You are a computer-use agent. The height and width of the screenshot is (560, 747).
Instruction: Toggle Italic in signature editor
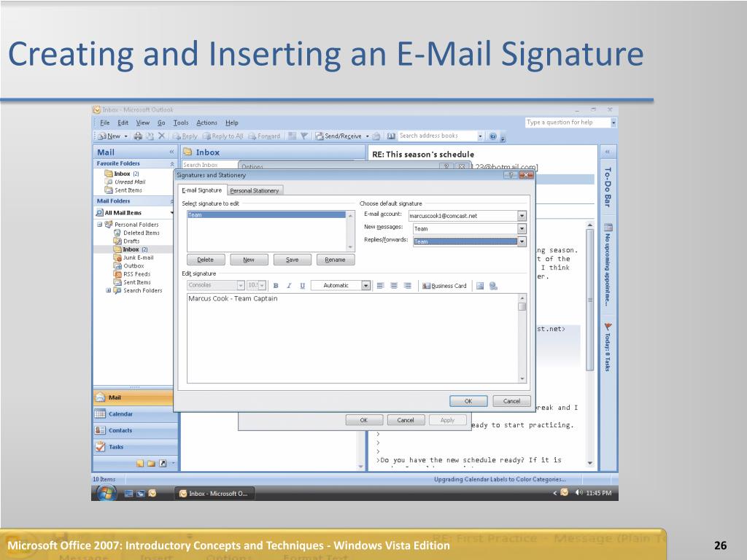289,286
